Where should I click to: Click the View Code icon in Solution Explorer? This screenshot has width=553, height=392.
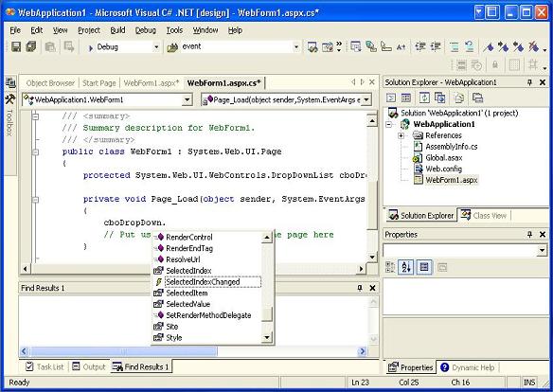point(391,98)
